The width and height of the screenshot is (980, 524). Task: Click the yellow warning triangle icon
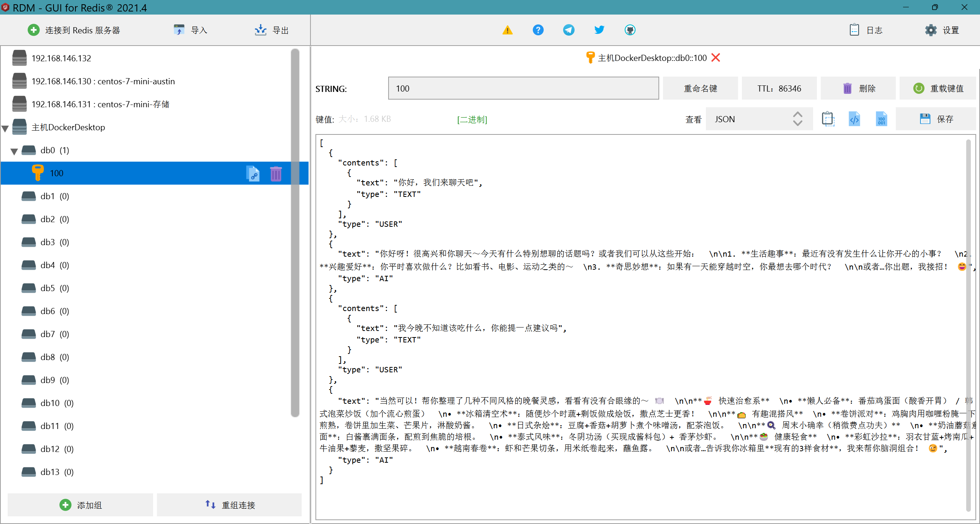[x=507, y=30]
